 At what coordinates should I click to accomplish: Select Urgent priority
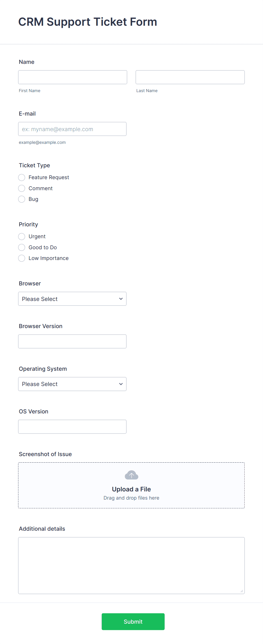pyautogui.click(x=21, y=237)
